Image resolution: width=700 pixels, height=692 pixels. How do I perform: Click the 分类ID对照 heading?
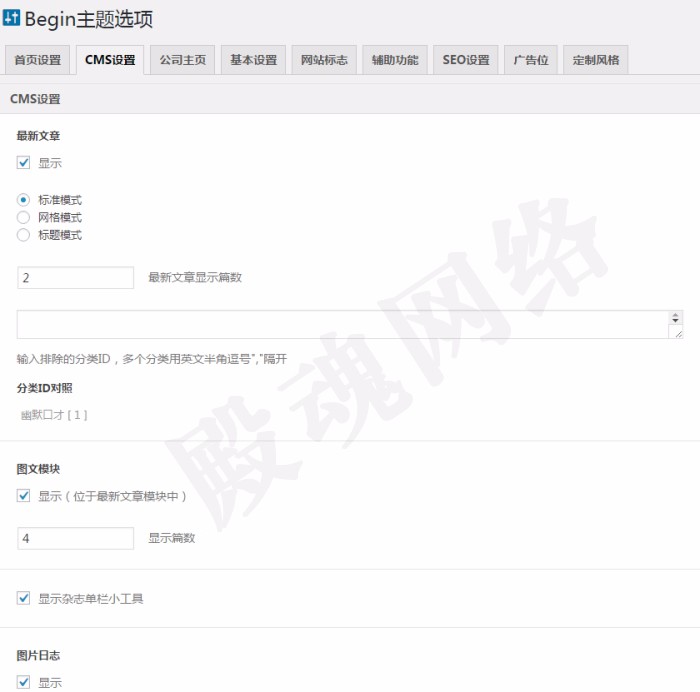44,388
